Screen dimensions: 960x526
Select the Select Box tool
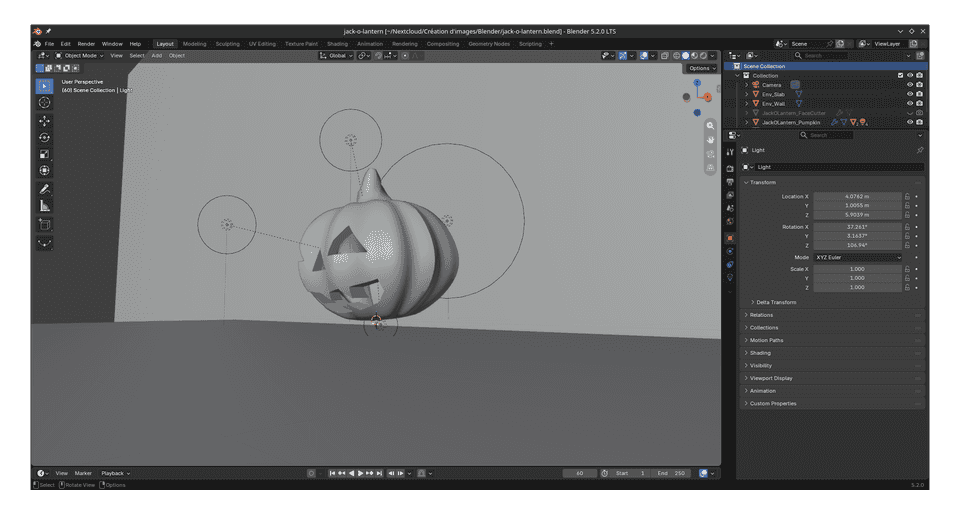pyautogui.click(x=45, y=86)
